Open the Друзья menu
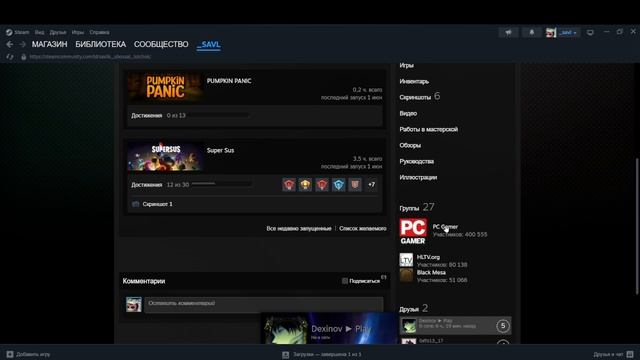 click(x=58, y=32)
